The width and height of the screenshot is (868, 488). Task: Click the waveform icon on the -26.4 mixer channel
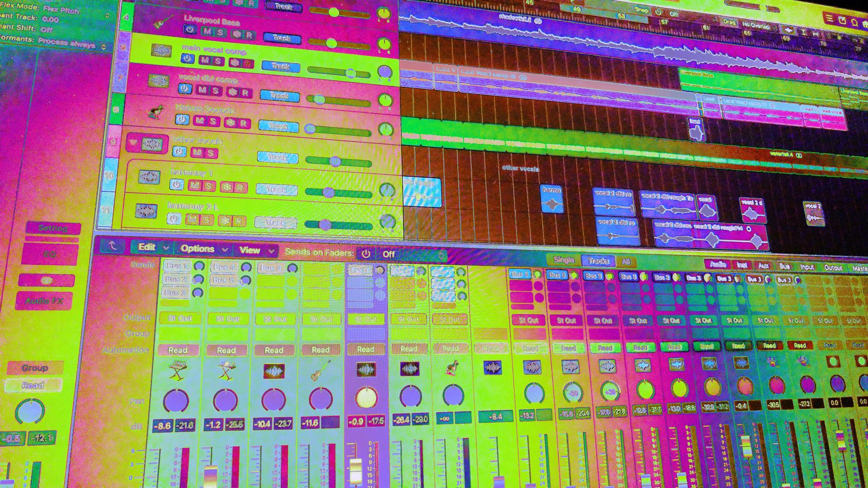point(410,369)
